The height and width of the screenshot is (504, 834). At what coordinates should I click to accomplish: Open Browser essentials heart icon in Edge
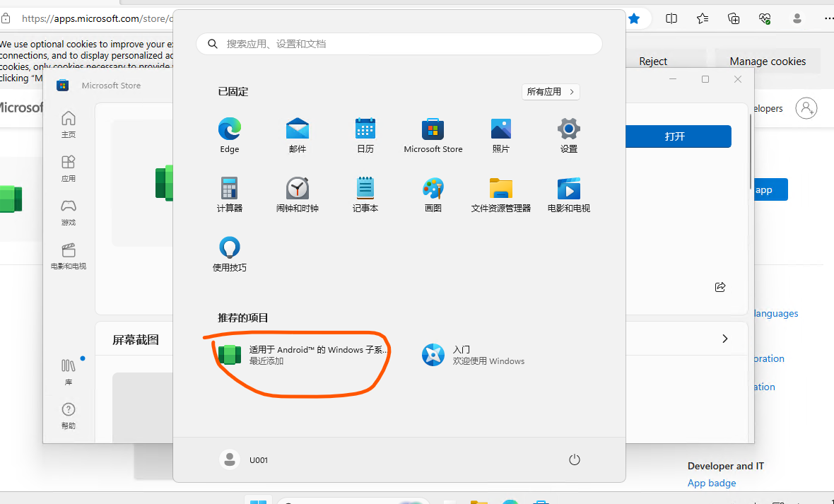[765, 18]
